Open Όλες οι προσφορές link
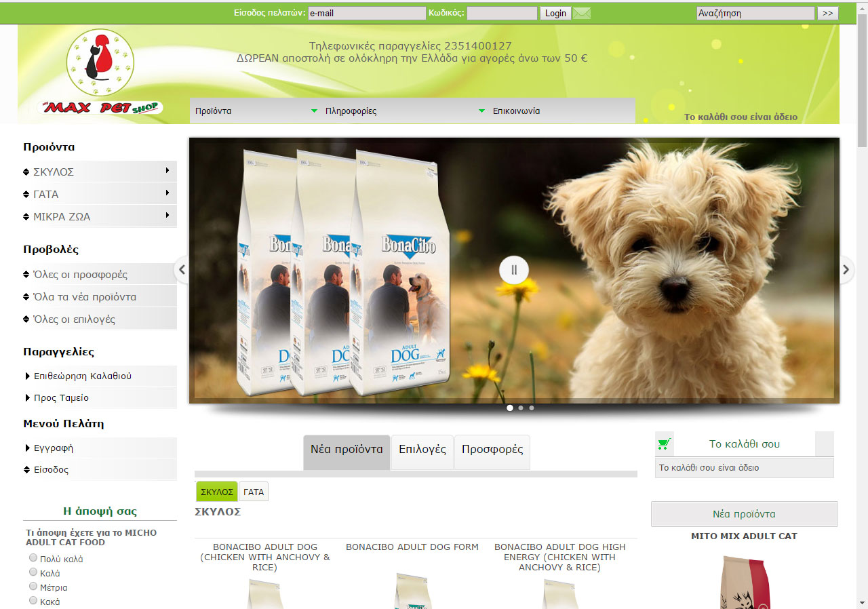This screenshot has width=868, height=609. (81, 275)
